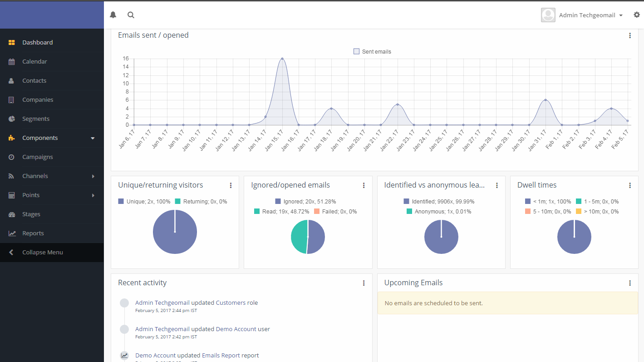
Task: Click the notifications bell icon
Action: coord(113,15)
